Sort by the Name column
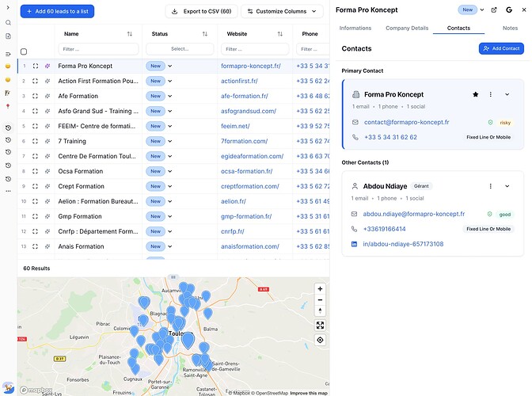This screenshot has height=396, width=532. (x=130, y=34)
